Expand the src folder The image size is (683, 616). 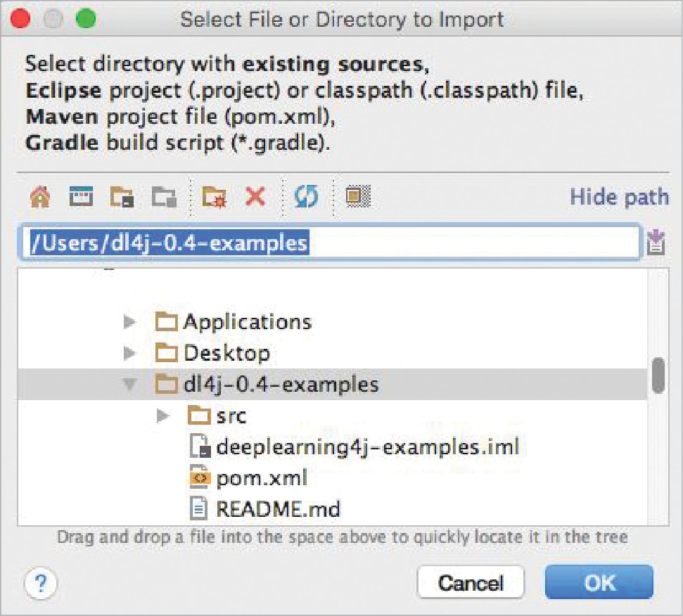tap(162, 416)
